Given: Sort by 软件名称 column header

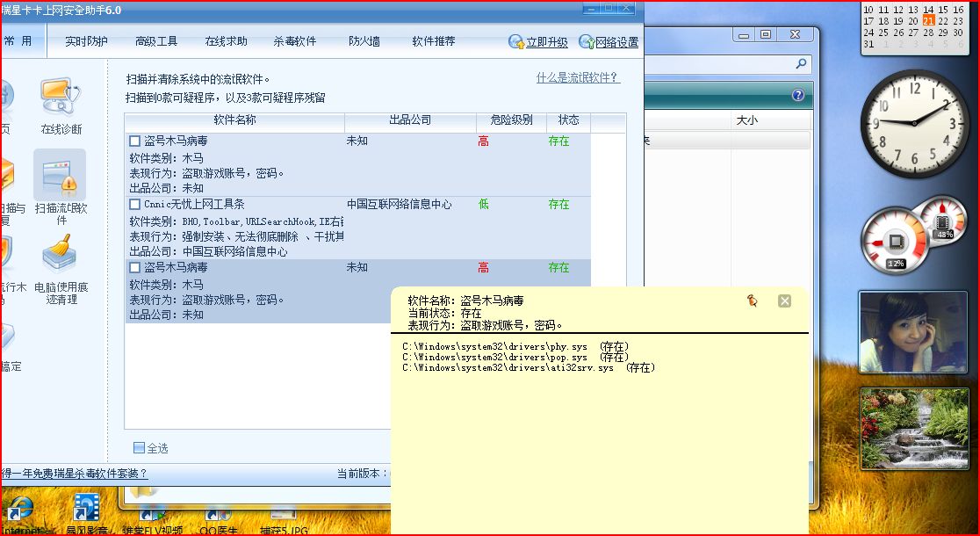Looking at the screenshot, I should 234,120.
